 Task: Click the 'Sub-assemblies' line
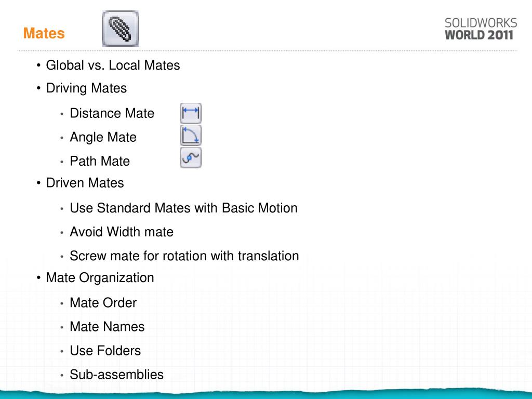pyautogui.click(x=117, y=375)
